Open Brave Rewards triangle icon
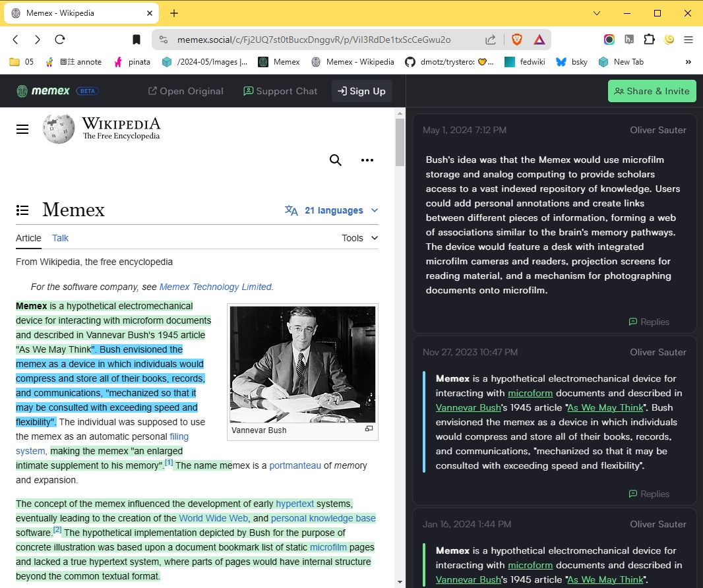 pos(539,40)
